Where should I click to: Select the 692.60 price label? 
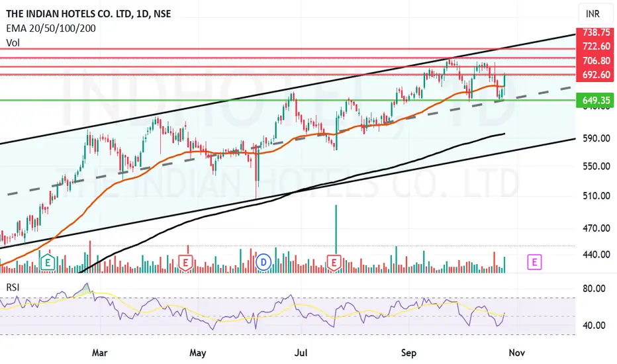click(596, 75)
